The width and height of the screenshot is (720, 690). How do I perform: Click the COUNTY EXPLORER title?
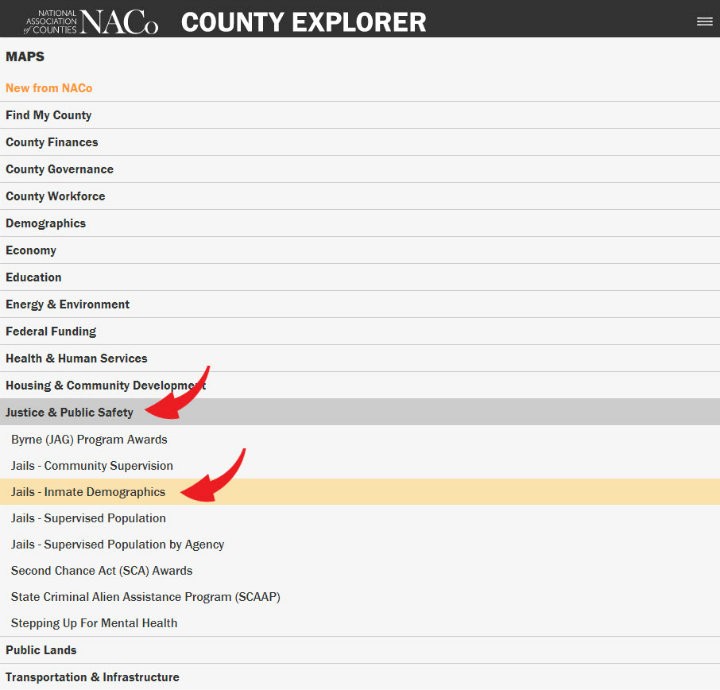[304, 22]
